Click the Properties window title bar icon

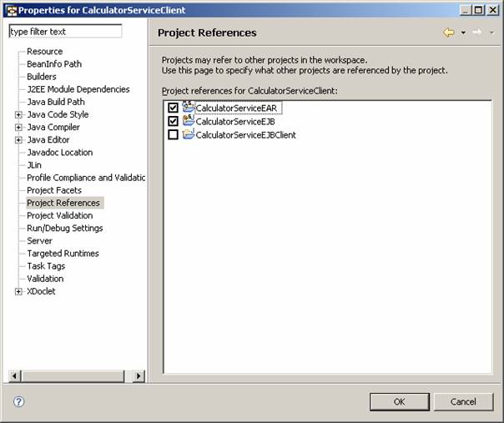tap(12, 10)
